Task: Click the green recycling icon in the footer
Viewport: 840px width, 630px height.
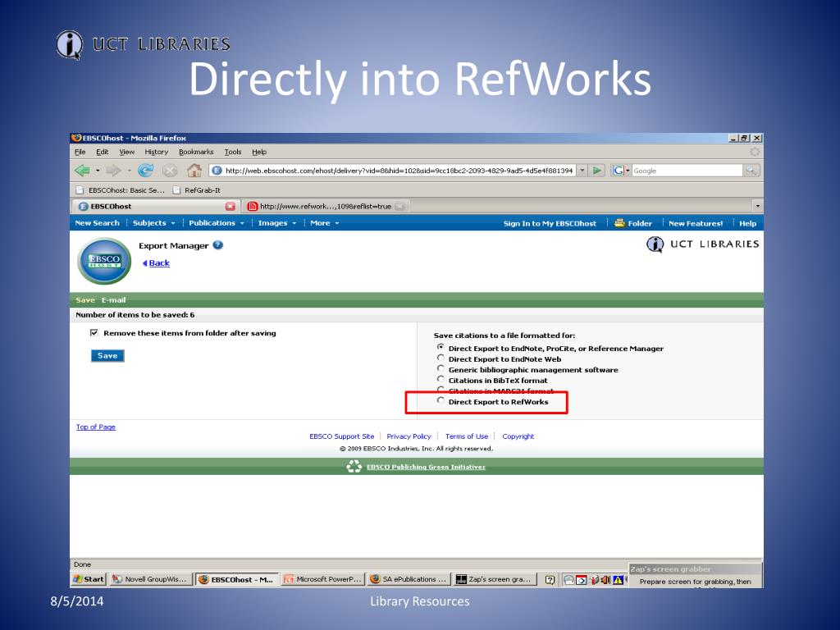Action: (x=354, y=467)
